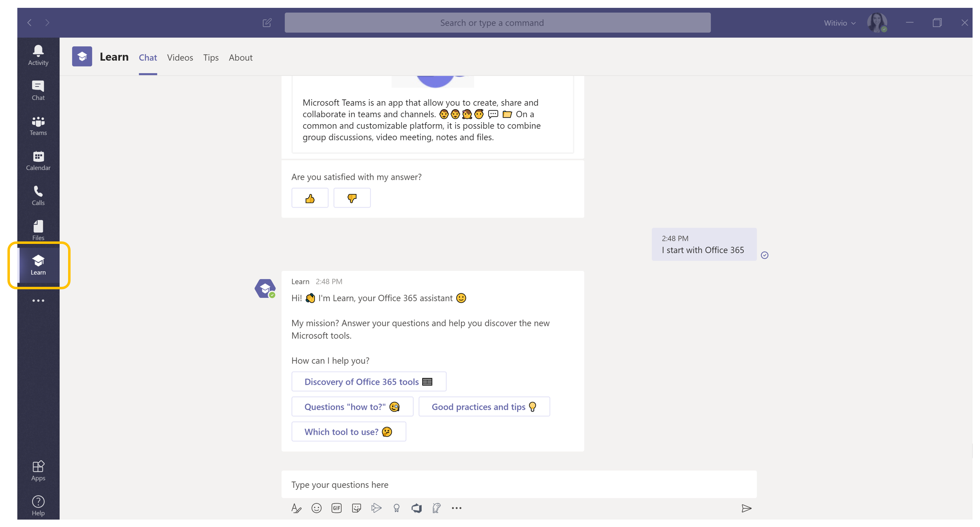Open Help in the sidebar
980x527 pixels.
pos(38,506)
